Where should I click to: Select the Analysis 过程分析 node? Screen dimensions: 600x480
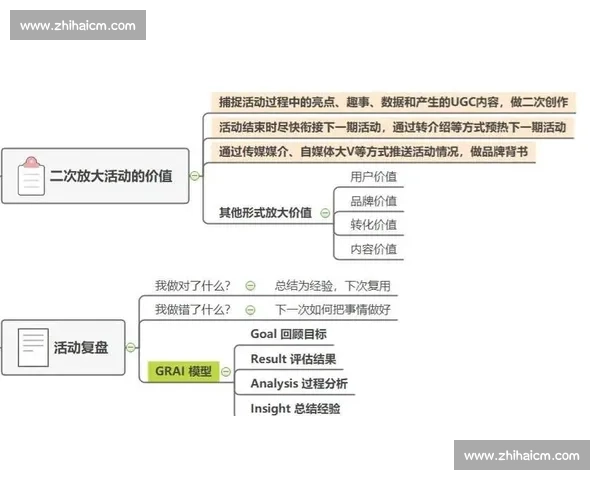pyautogui.click(x=299, y=384)
